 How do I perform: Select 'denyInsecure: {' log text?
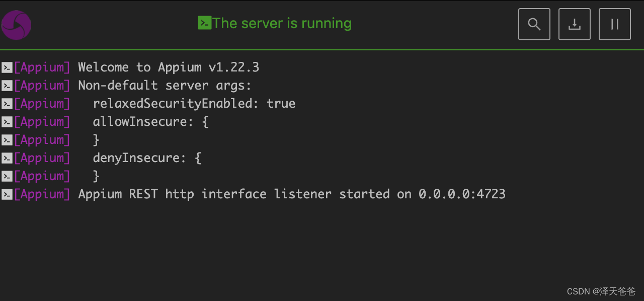pos(147,158)
